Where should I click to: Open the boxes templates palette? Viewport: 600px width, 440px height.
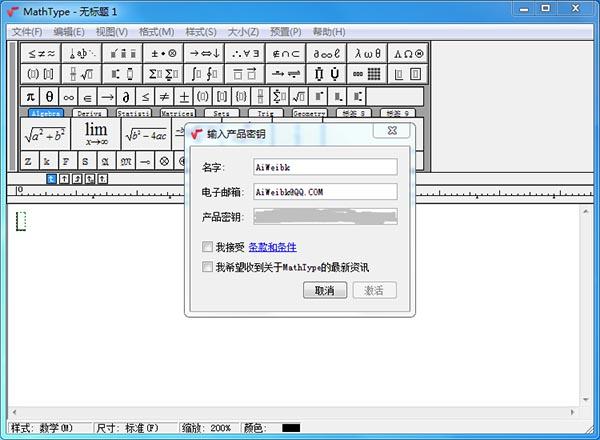408,74
